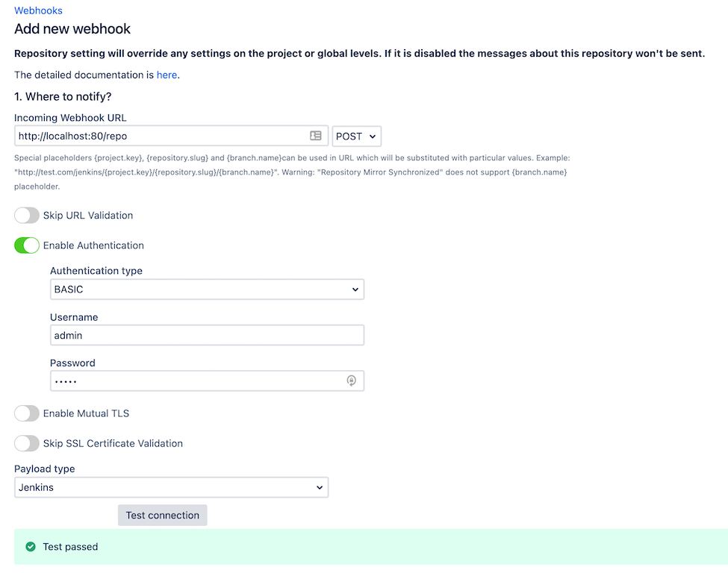Click inside the Password input
The height and width of the screenshot is (573, 728).
(194, 381)
